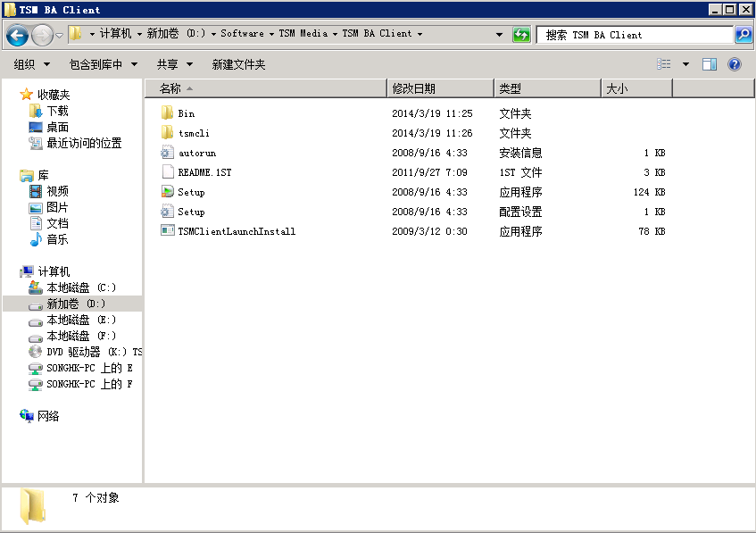
Task: Click the change view icon
Action: pos(664,64)
